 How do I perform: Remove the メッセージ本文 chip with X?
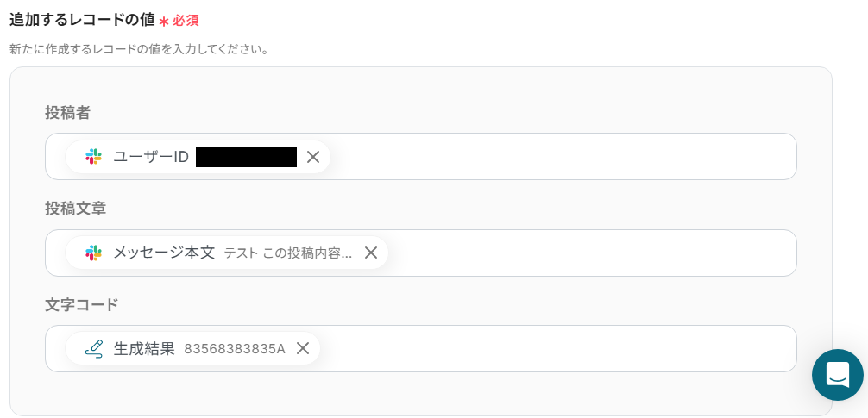click(371, 253)
